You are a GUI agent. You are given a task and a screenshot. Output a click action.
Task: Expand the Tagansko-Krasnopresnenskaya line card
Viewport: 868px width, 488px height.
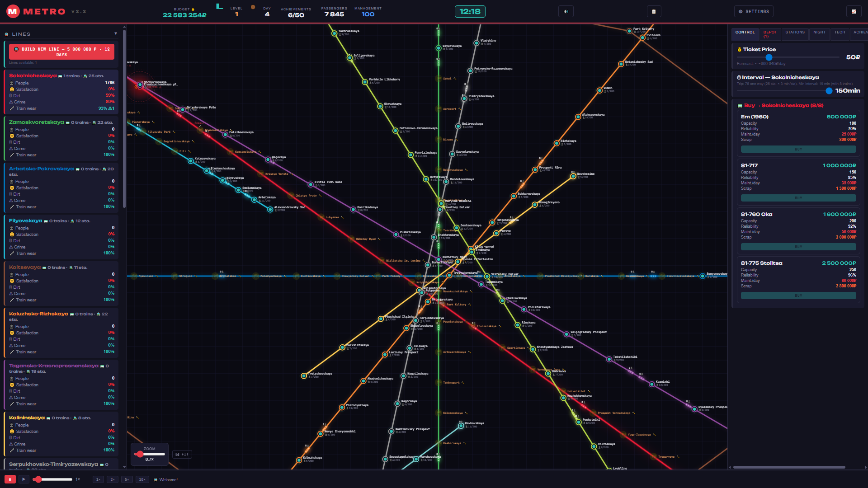(61, 385)
